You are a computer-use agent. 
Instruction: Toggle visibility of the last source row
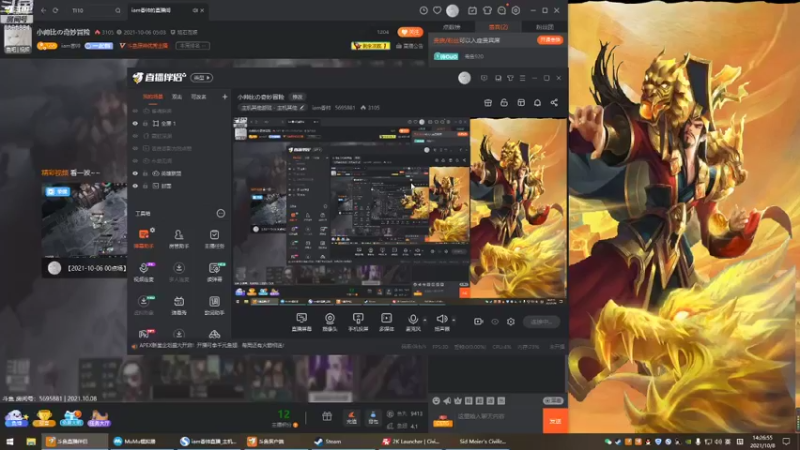[135, 186]
